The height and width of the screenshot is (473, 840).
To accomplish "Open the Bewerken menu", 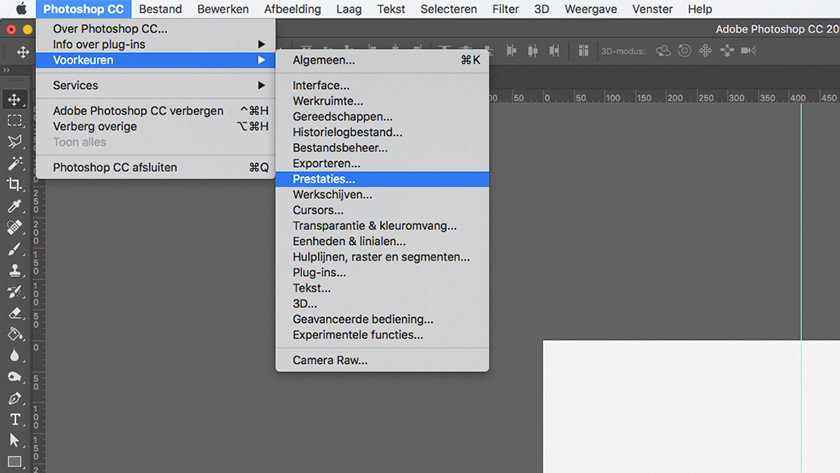I will tap(223, 9).
